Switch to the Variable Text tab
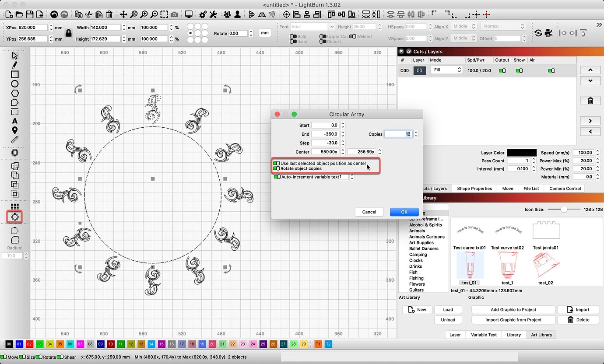 [x=483, y=335]
